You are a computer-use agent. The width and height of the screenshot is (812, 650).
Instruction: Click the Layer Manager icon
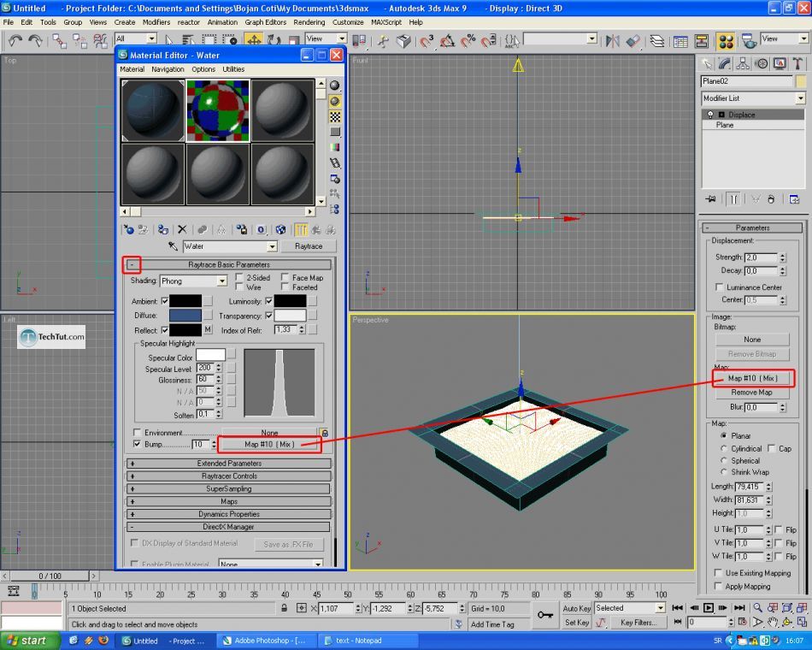point(656,40)
